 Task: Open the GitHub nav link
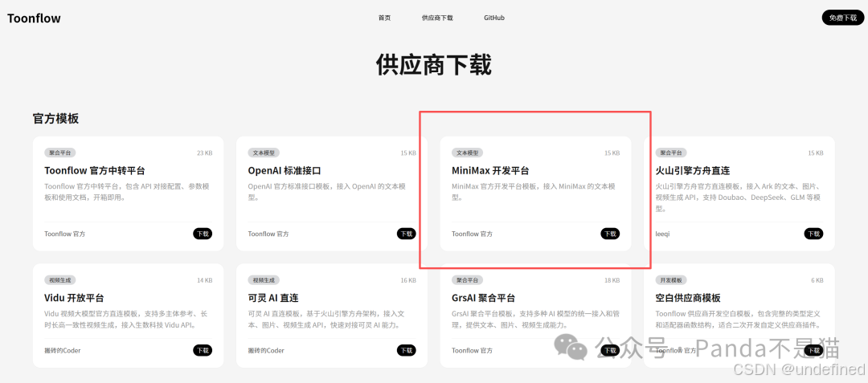[x=494, y=18]
